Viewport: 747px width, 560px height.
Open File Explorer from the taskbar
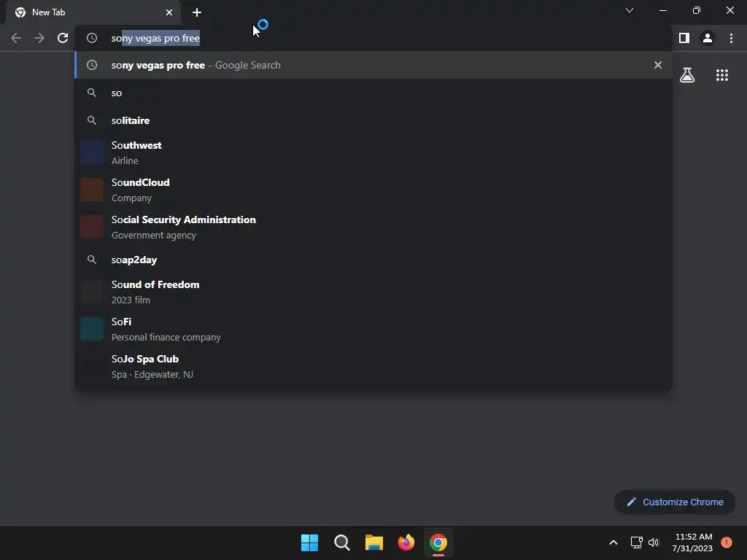click(x=374, y=542)
